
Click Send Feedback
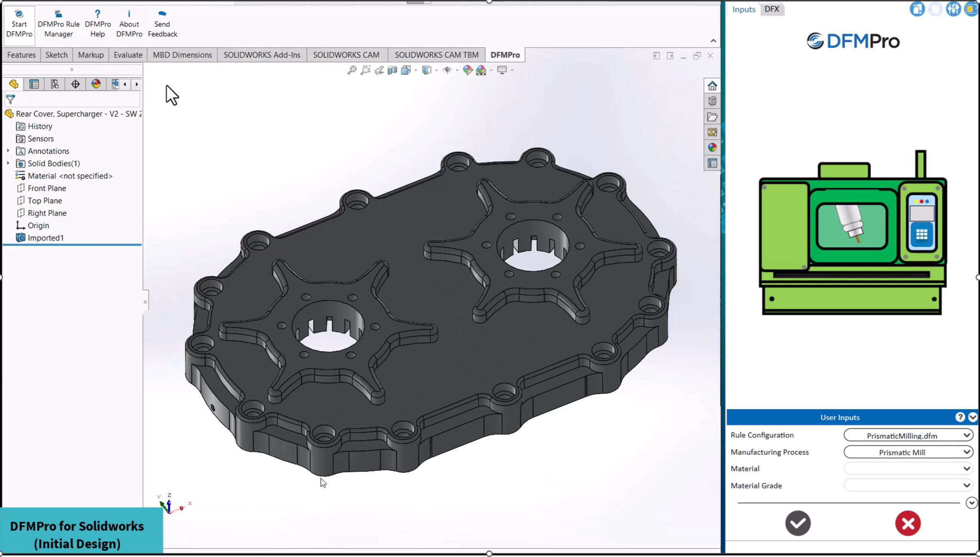click(162, 23)
